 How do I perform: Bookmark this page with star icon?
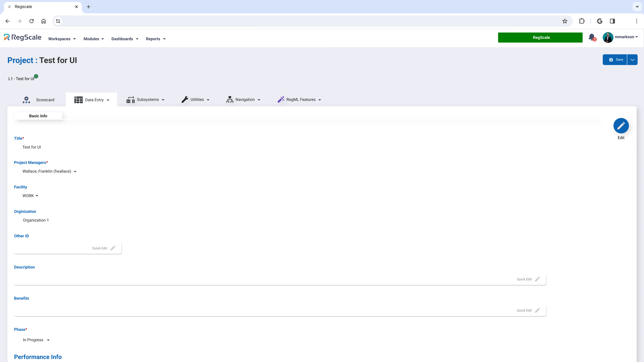[x=565, y=21]
